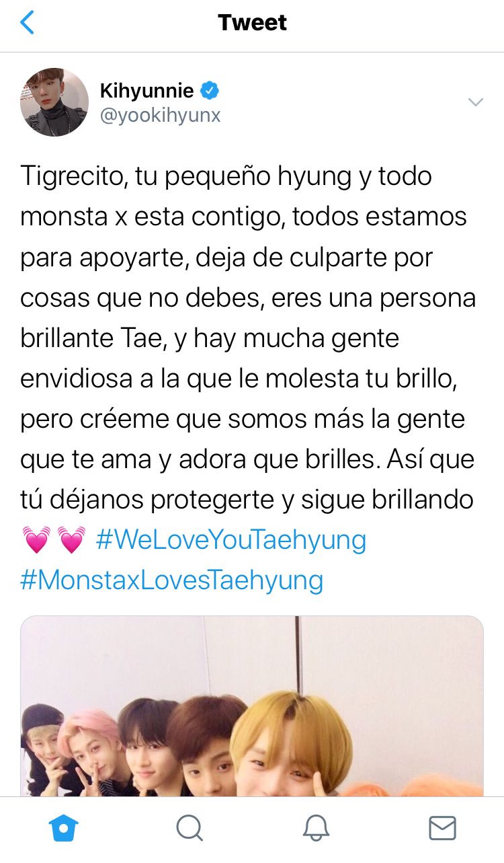The height and width of the screenshot is (863, 504).
Task: Expand the tweet options chevron
Action: (476, 102)
